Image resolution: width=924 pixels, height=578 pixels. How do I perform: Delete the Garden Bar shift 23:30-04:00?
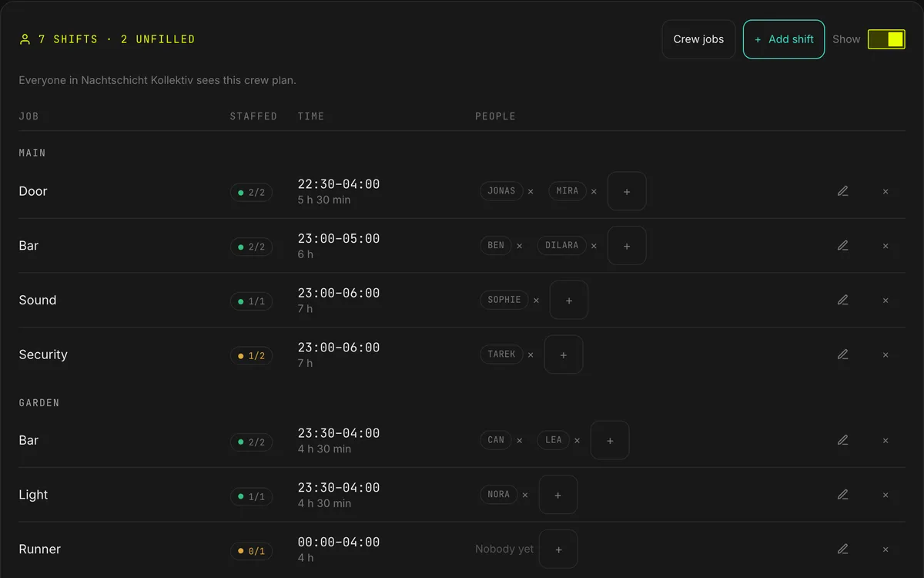[x=885, y=440]
